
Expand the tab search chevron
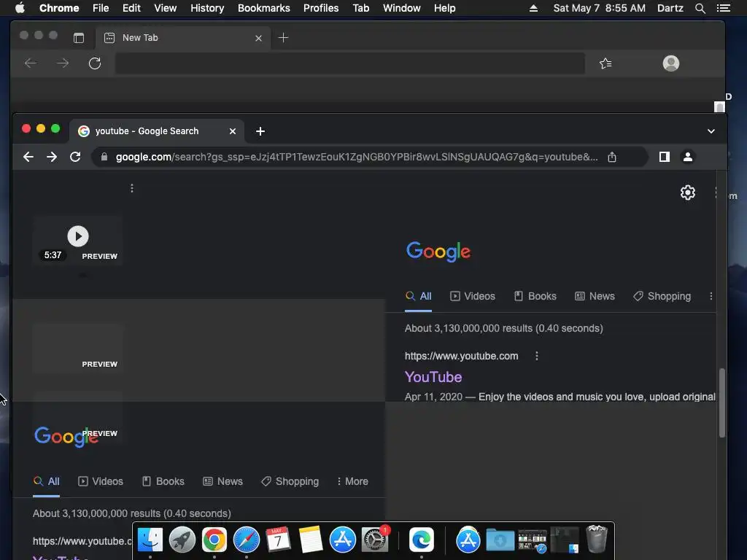click(x=711, y=131)
